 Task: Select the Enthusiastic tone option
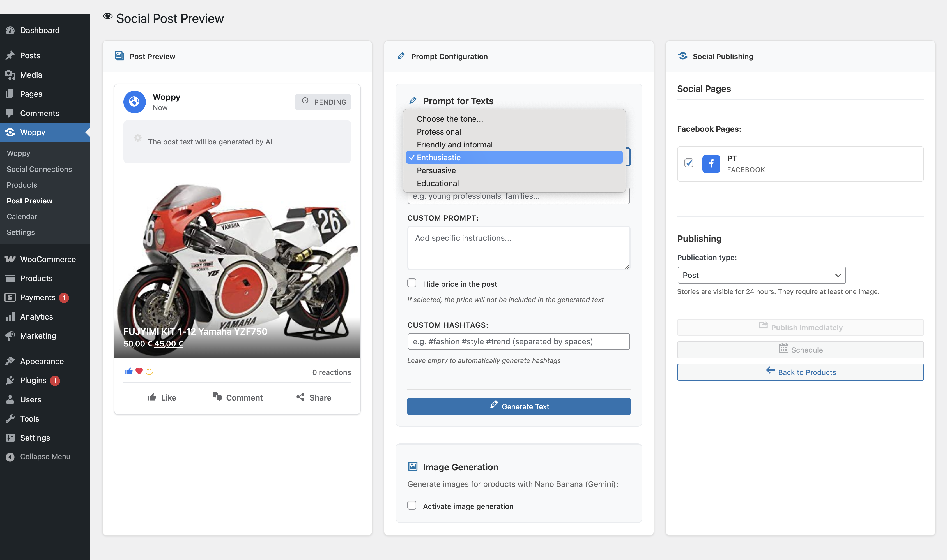[514, 157]
